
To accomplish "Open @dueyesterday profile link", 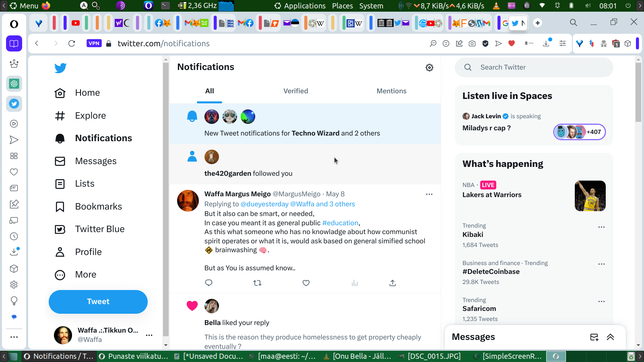I will coord(264,204).
